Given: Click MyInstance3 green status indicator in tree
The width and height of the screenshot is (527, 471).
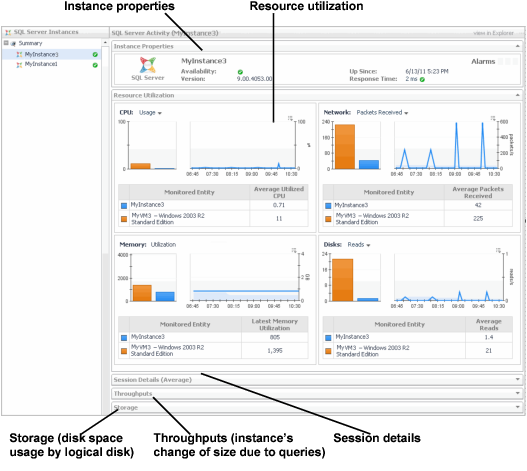Looking at the screenshot, I should [95, 54].
